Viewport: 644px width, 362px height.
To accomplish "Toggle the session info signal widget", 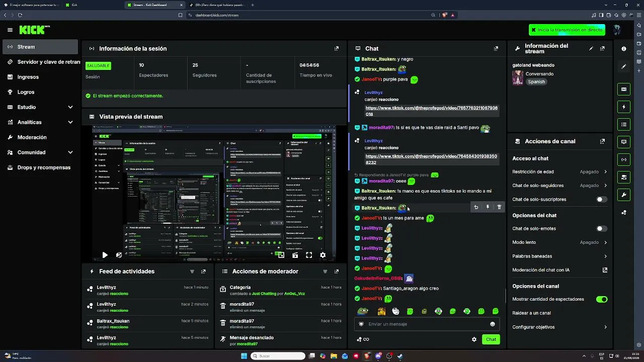I will point(624,160).
